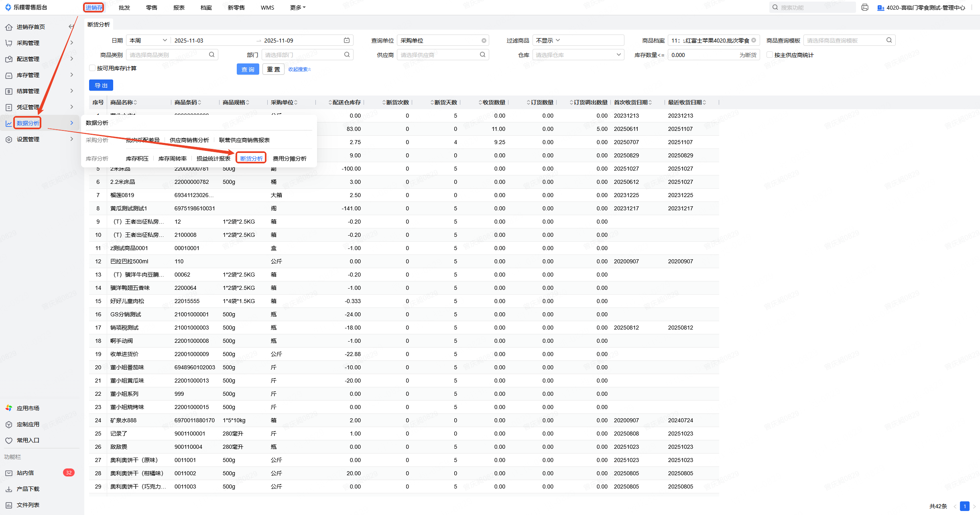Screen dimensions: 980x515
Task: Click the 导出 export button
Action: click(x=101, y=85)
